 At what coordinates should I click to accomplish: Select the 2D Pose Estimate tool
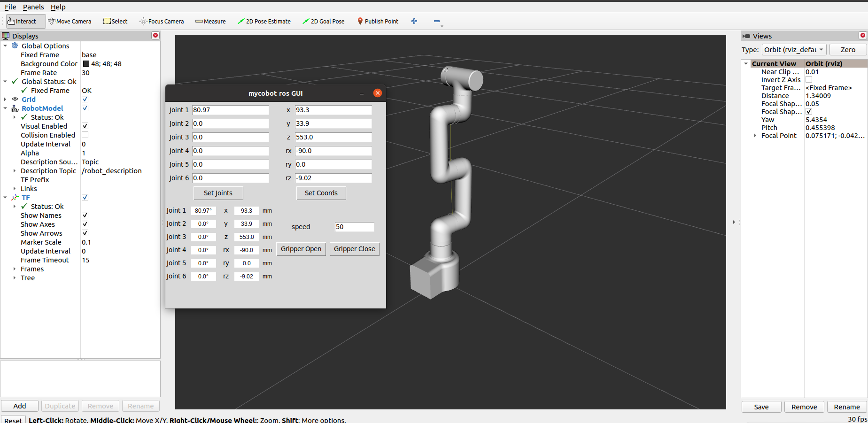click(x=264, y=21)
